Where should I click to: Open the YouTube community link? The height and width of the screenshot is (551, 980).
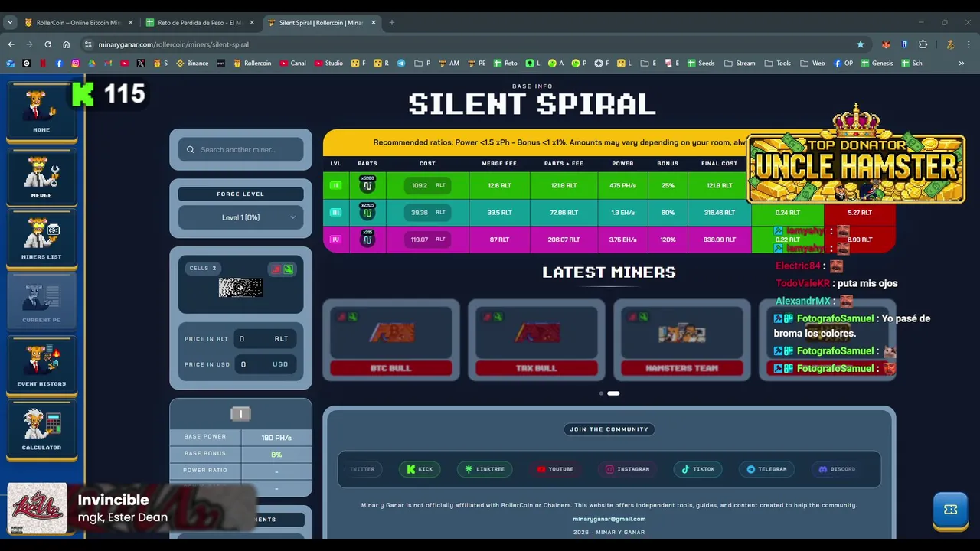point(555,469)
